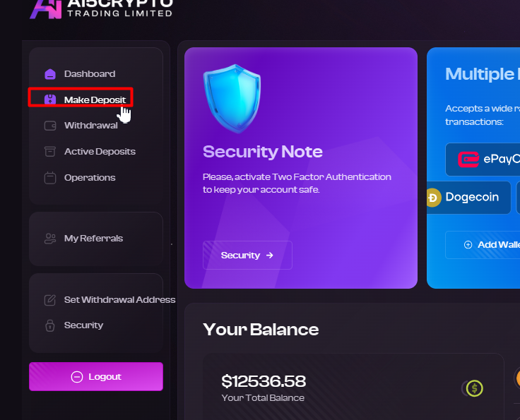Click the AI5Crypto Trading Limited logo
This screenshot has height=420, width=520.
pyautogui.click(x=101, y=8)
